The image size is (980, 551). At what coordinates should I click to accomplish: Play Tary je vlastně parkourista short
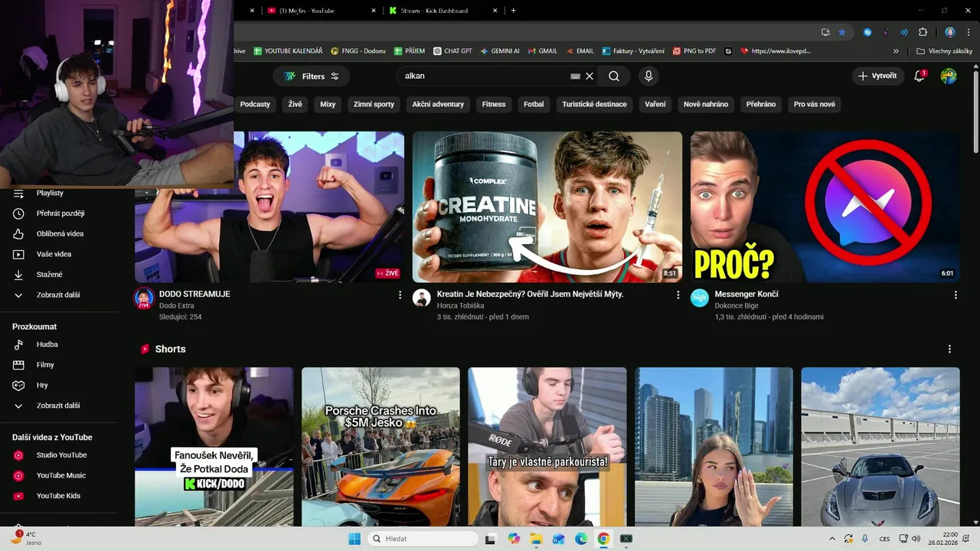(547, 447)
